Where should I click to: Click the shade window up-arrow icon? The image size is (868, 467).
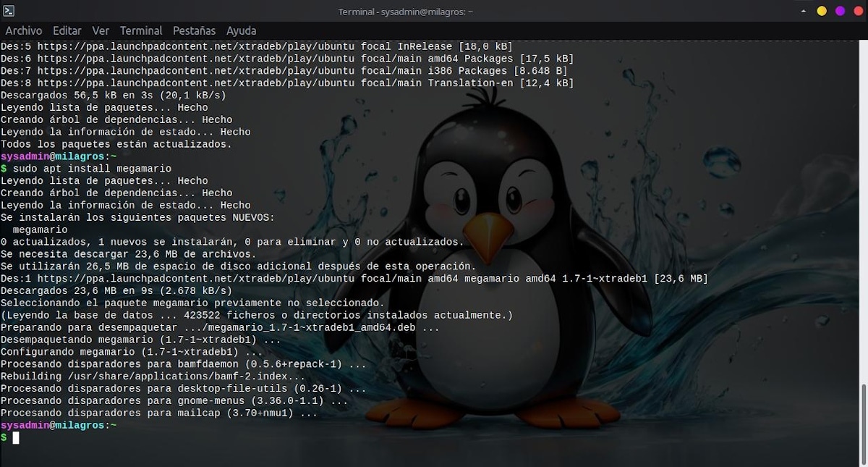[804, 11]
